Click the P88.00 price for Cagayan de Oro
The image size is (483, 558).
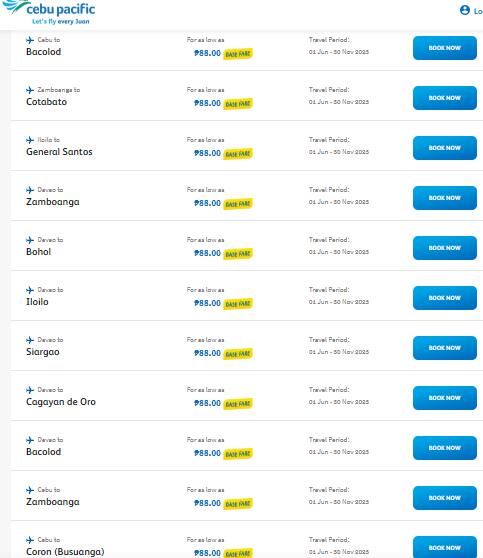click(x=207, y=403)
